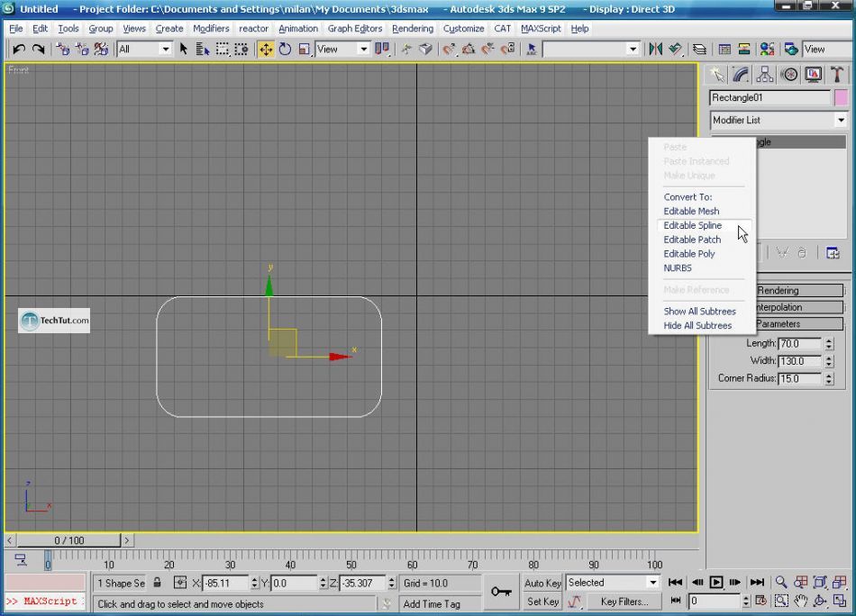Click the Mirror tool icon
Image resolution: width=856 pixels, height=616 pixels.
tap(656, 50)
